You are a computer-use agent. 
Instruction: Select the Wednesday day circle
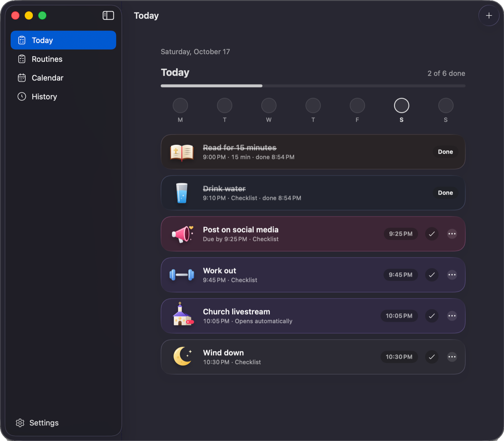(269, 106)
